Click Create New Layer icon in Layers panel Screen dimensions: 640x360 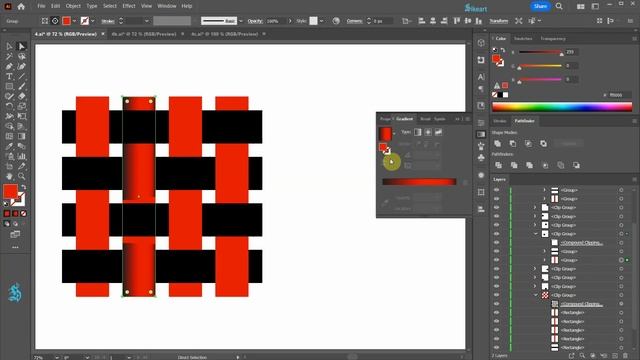pos(615,356)
